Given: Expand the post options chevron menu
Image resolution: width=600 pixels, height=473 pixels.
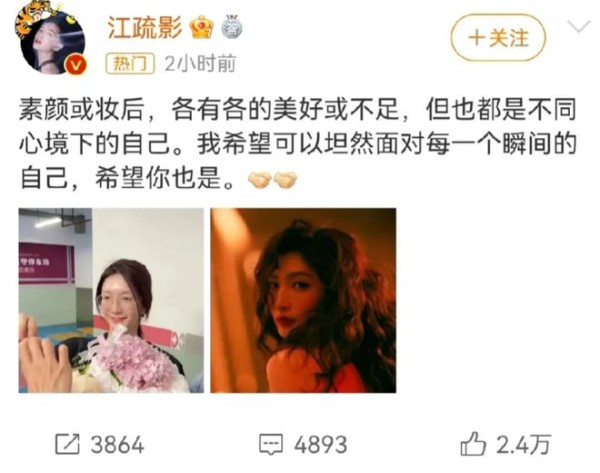Looking at the screenshot, I should coord(578,27).
